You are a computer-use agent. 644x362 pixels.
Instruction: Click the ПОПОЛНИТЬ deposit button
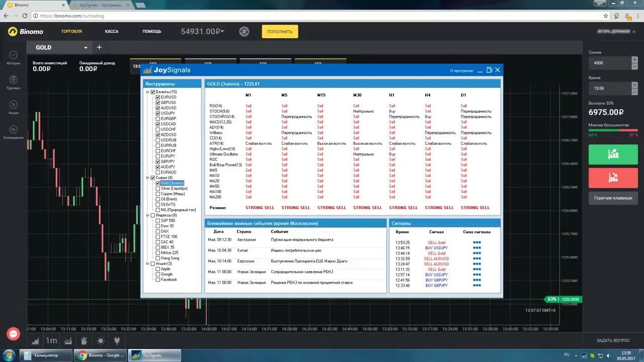pyautogui.click(x=280, y=31)
